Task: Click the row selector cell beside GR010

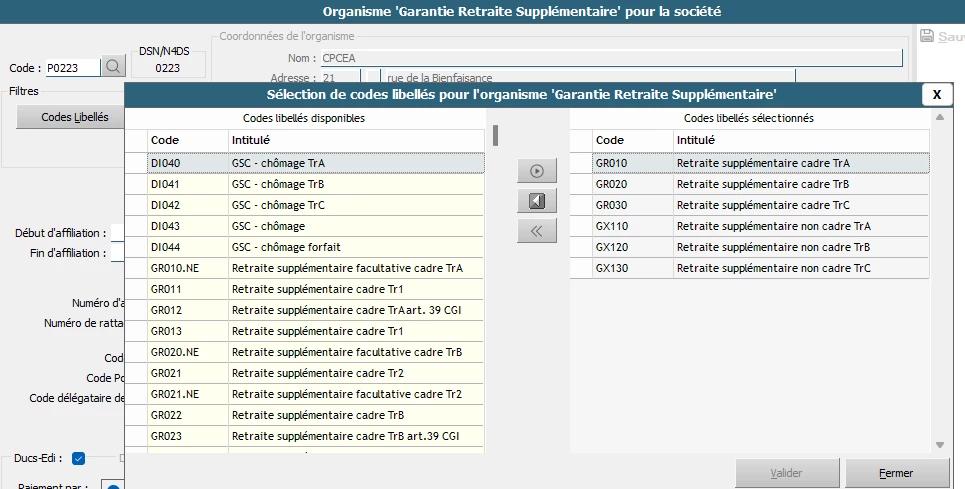Action: [x=581, y=163]
